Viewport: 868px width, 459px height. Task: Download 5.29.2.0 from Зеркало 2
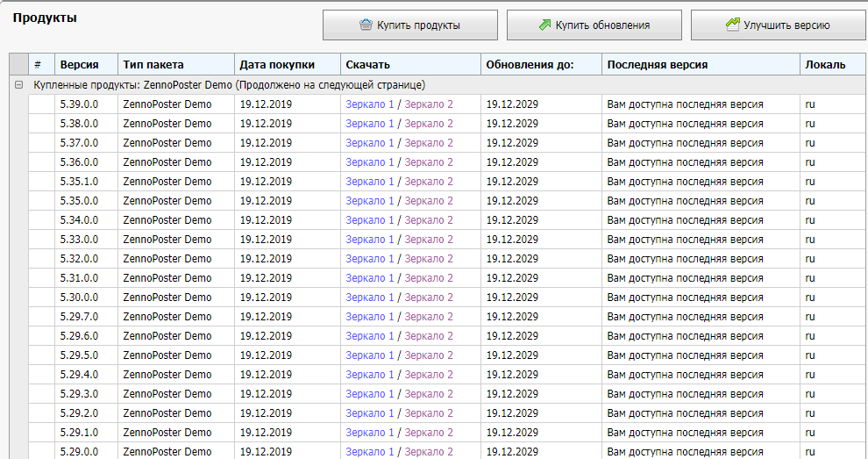tap(429, 413)
